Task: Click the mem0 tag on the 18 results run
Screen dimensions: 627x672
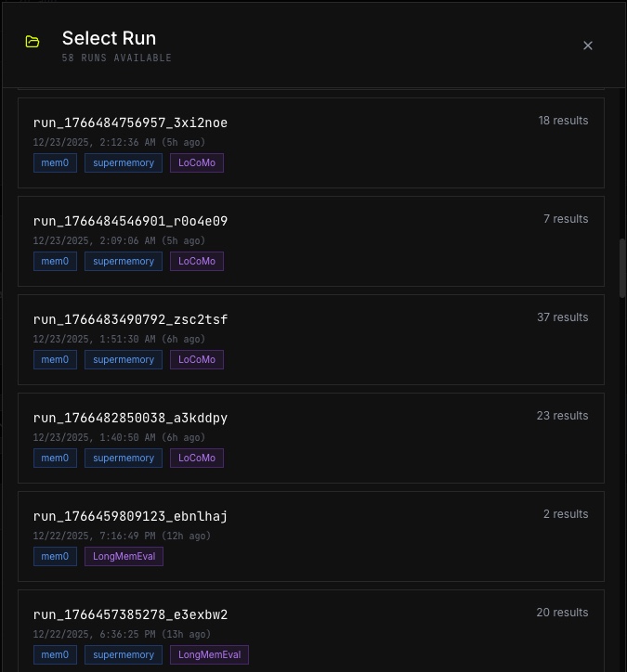Action: tap(55, 162)
